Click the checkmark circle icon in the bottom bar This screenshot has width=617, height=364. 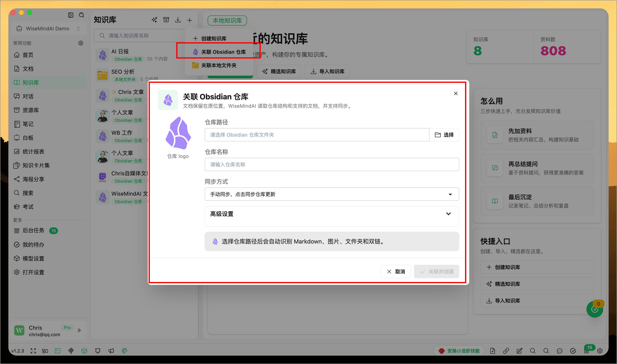coord(573,351)
